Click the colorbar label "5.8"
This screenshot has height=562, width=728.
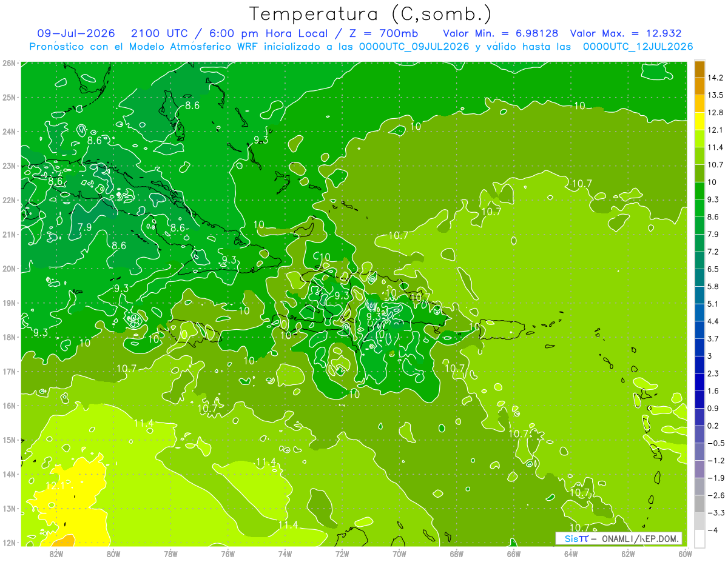[713, 286]
